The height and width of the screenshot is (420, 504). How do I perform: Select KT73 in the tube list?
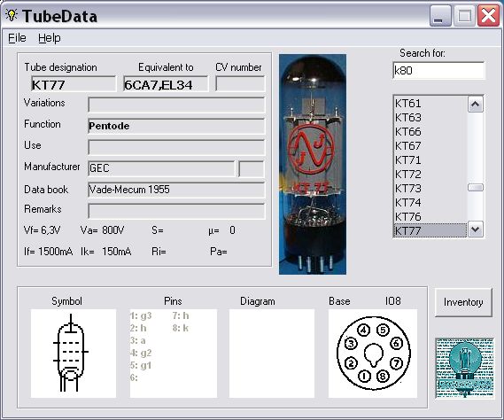tap(430, 188)
